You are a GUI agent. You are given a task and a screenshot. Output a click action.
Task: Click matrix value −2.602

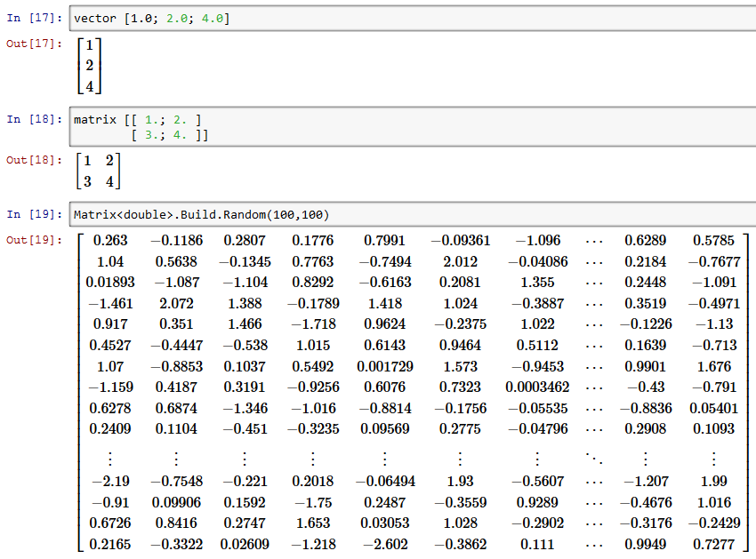pos(385,545)
